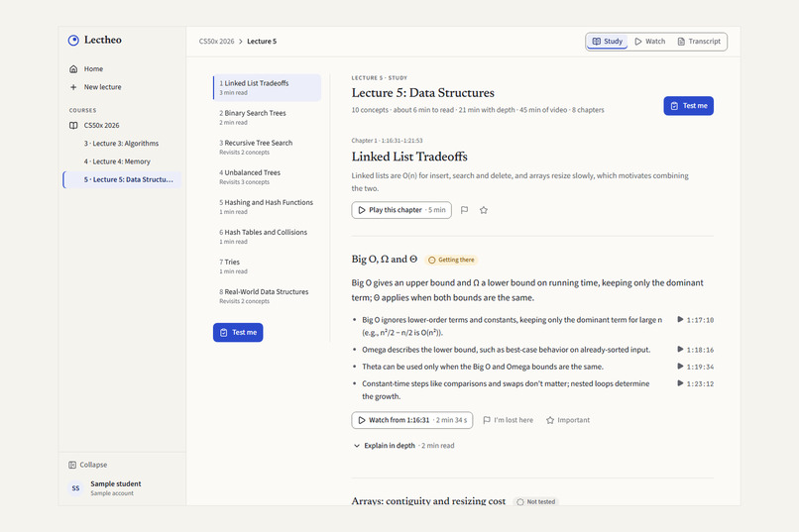The image size is (799, 532).
Task: Click Arrays: contiguity and resizing cost heading
Action: pos(428,501)
